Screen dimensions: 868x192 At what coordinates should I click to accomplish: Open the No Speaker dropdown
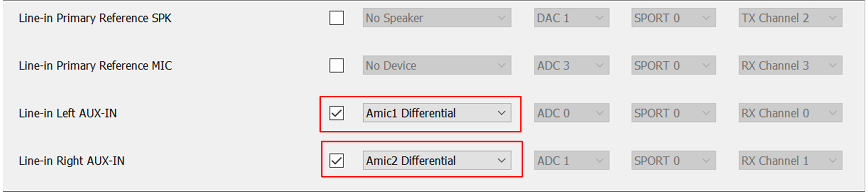437,18
